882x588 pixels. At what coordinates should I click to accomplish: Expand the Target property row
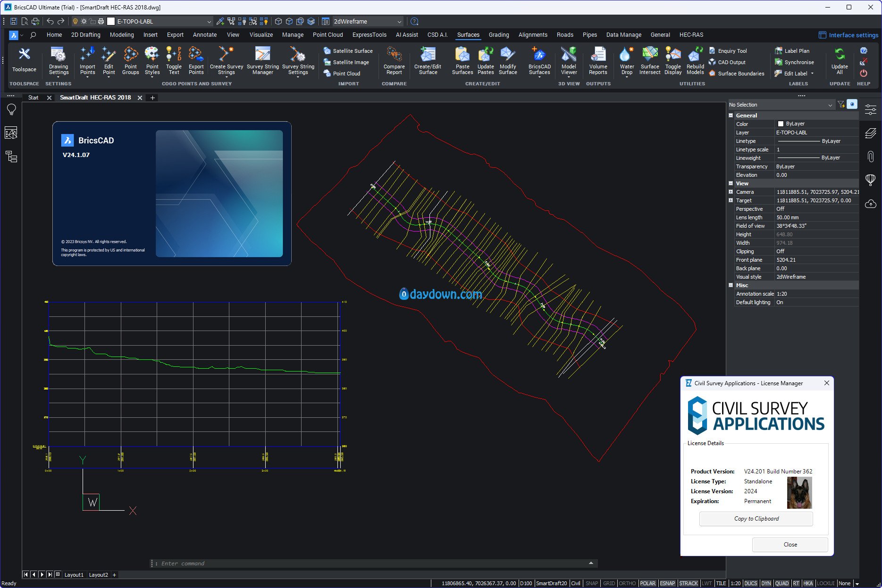click(731, 200)
